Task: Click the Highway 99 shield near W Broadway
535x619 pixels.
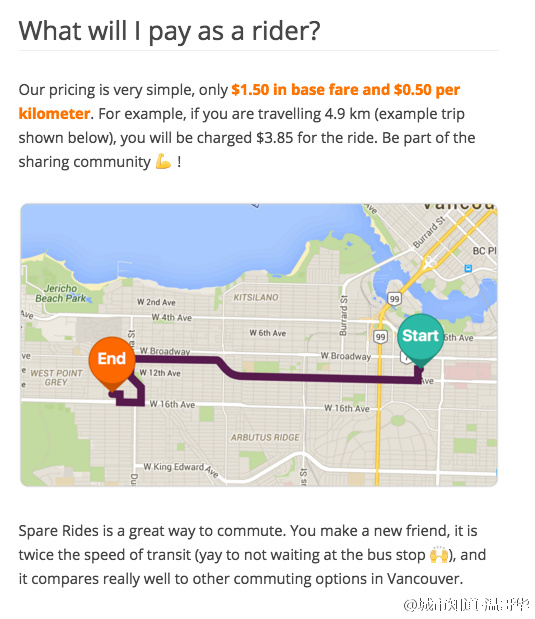Action: [x=380, y=337]
